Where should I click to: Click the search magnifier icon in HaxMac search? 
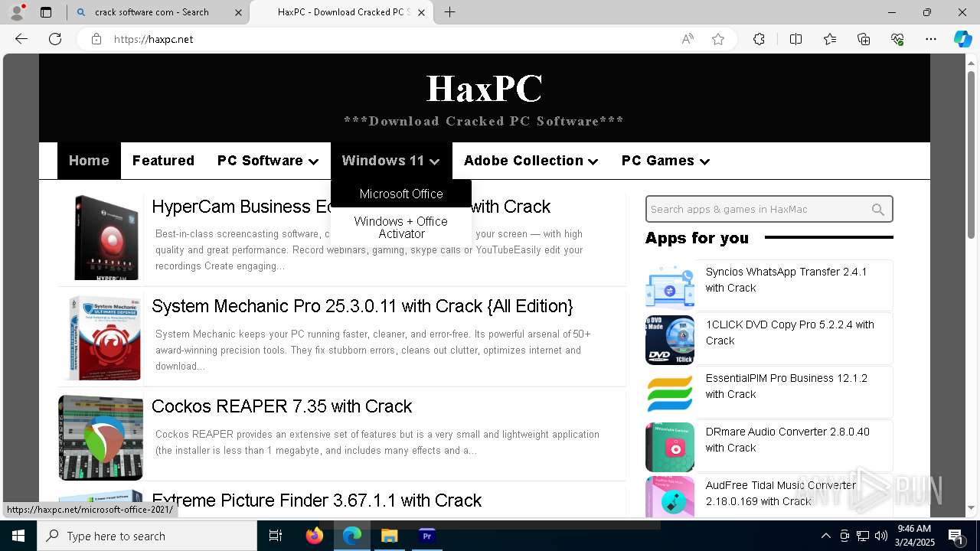878,209
